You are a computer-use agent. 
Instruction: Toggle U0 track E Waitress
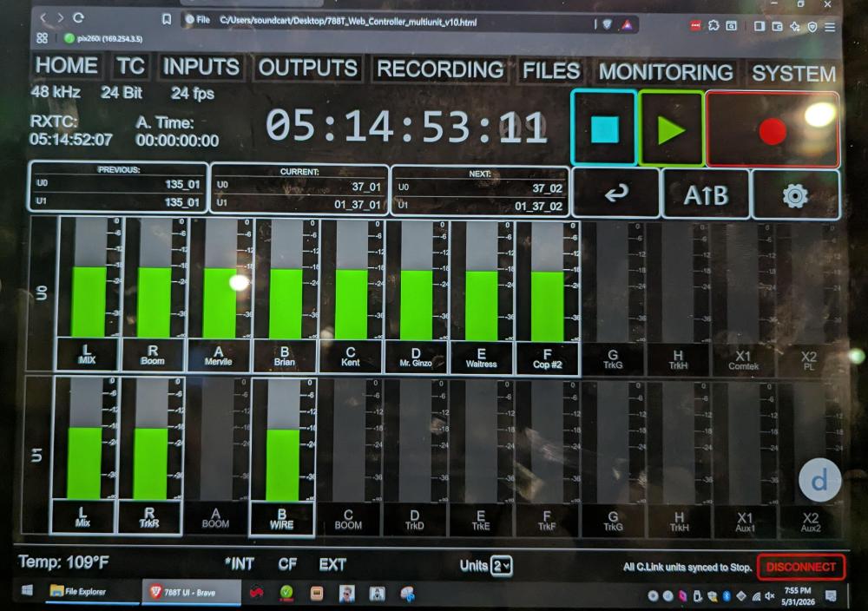click(481, 358)
